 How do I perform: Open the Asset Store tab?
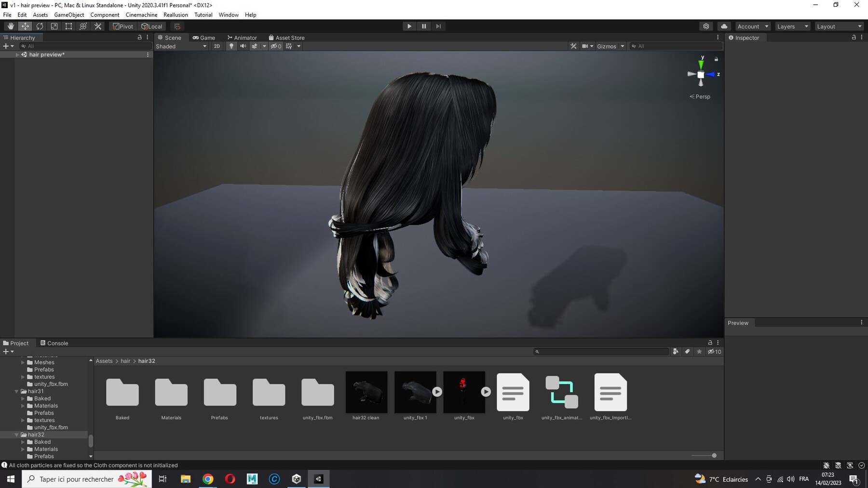[286, 38]
